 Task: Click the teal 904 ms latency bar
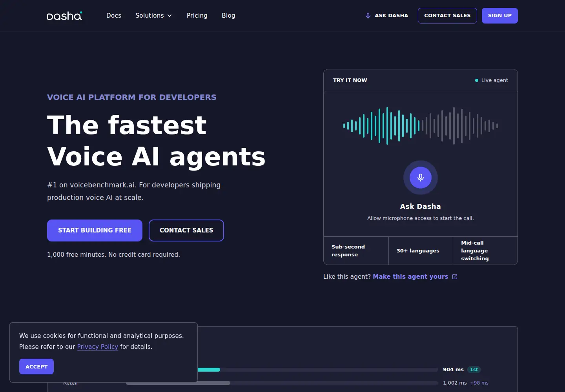(x=209, y=370)
